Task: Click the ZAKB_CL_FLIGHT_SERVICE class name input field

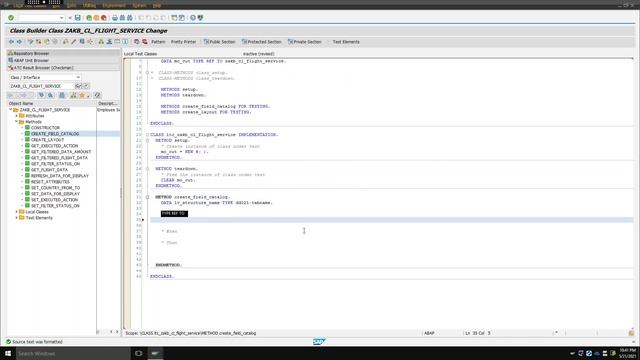Action: (x=42, y=86)
